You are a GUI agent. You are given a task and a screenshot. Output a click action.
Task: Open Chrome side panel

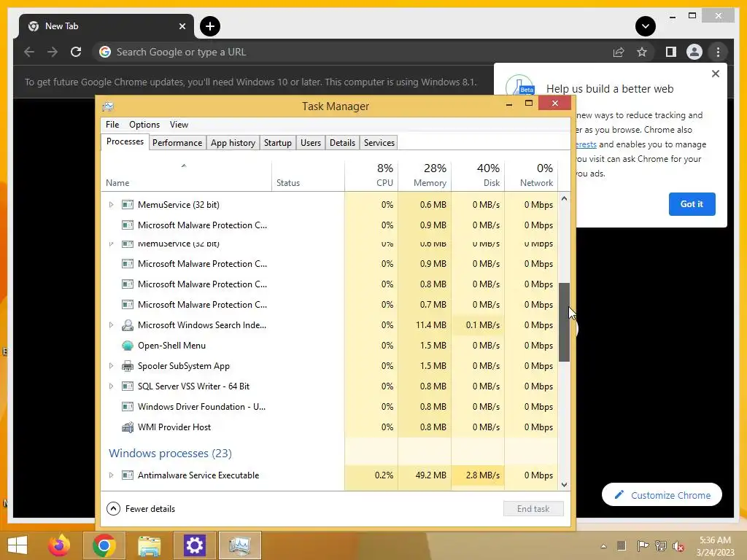point(671,52)
